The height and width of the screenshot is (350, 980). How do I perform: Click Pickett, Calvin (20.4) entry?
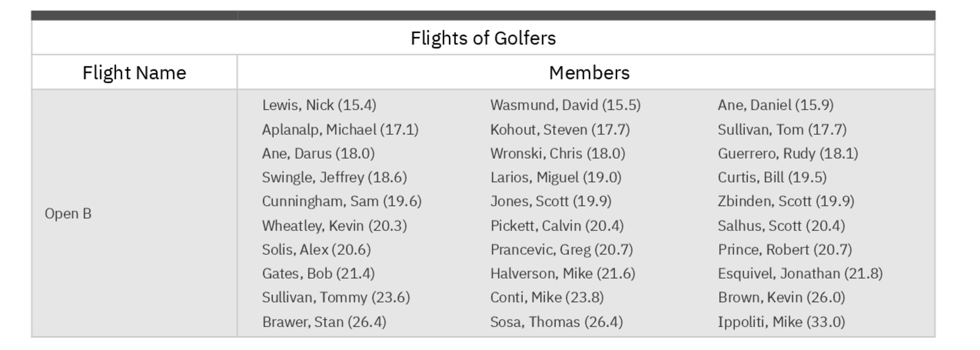pos(557,225)
